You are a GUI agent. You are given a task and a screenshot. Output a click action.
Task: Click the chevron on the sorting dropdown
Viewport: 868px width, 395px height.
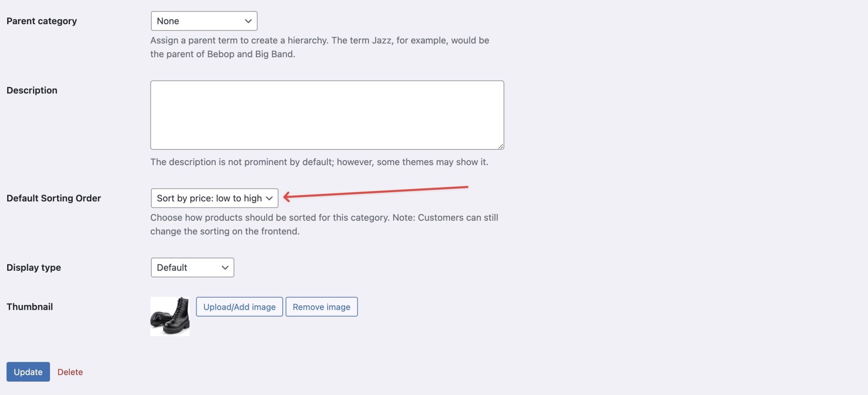pyautogui.click(x=270, y=198)
